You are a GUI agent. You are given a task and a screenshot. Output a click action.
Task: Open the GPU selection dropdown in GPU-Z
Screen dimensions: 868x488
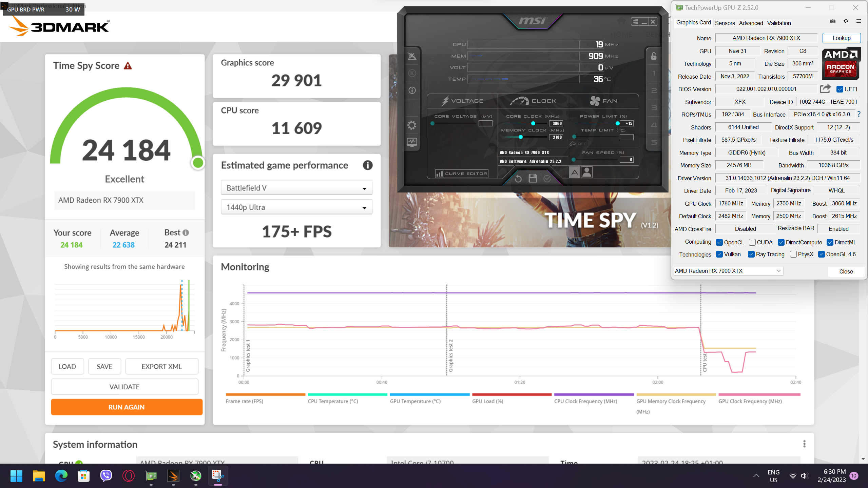tap(728, 271)
